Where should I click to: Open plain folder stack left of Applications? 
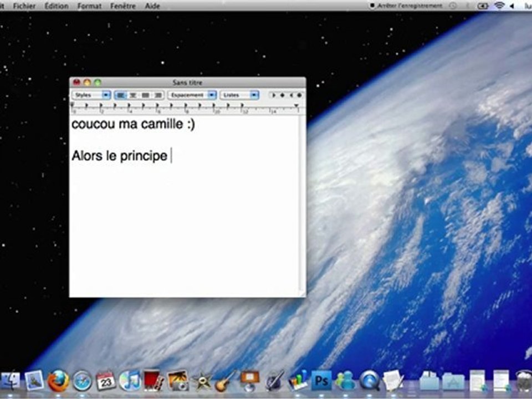(429, 381)
